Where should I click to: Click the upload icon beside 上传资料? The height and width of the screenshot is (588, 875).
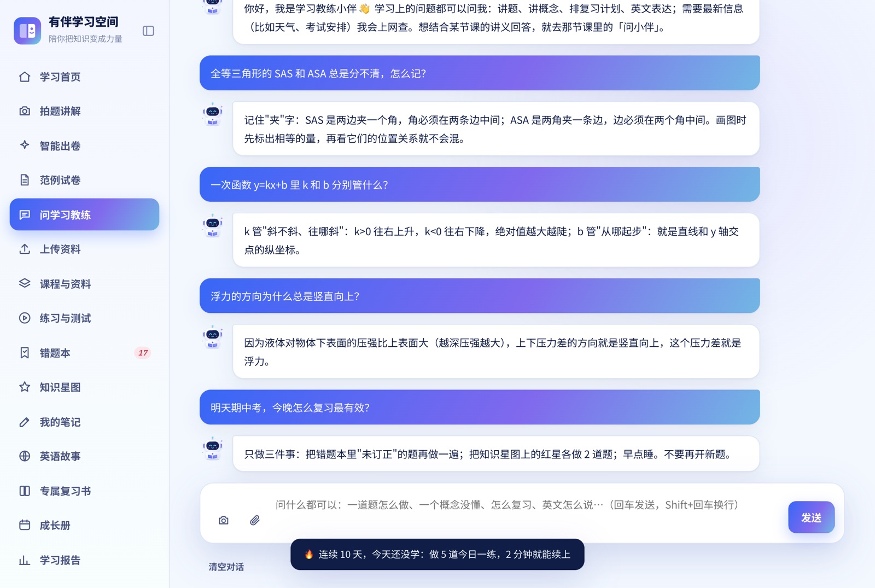(25, 249)
